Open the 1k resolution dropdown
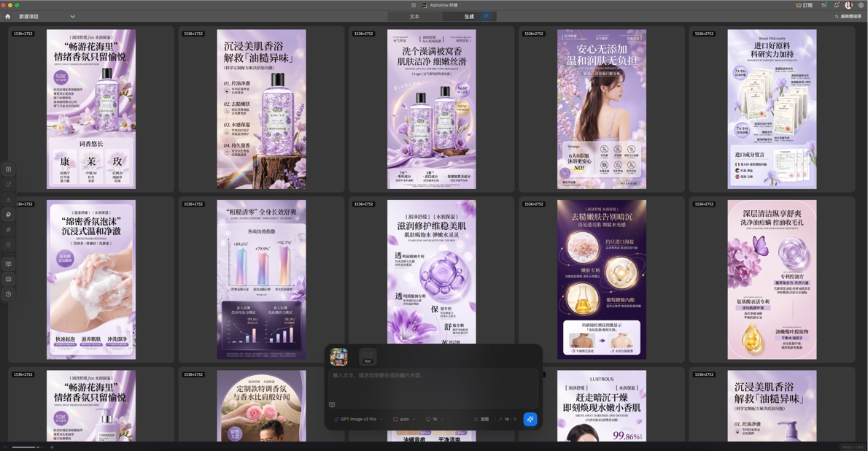Viewport: 868px width, 451px height. (x=435, y=420)
